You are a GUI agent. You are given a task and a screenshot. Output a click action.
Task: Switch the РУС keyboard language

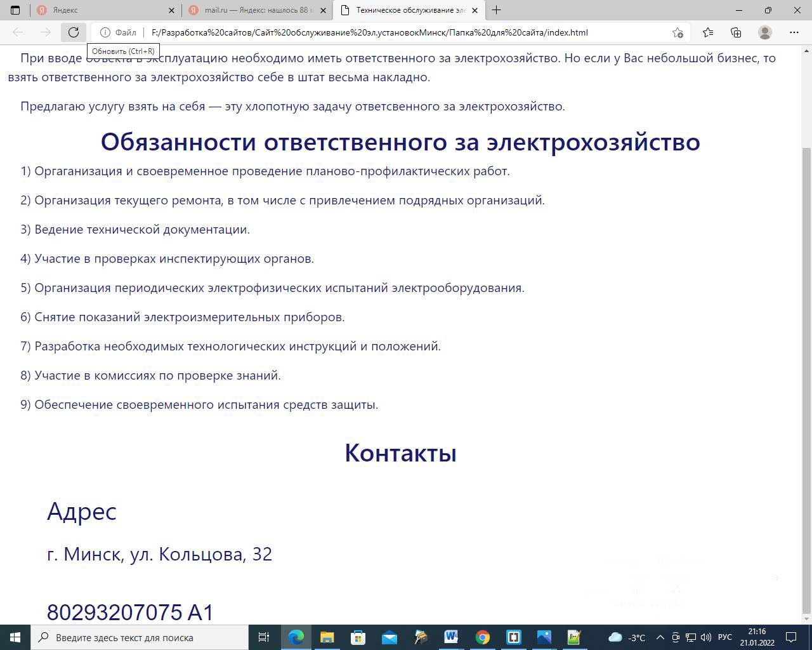click(x=724, y=637)
